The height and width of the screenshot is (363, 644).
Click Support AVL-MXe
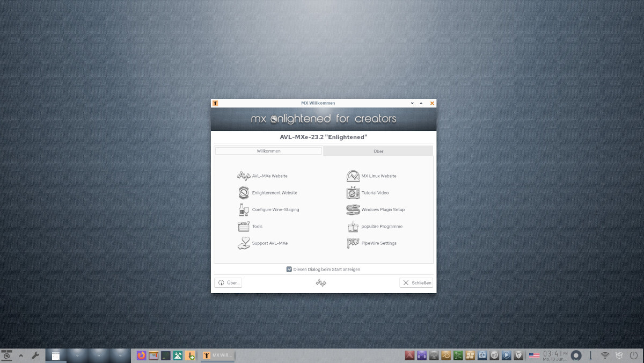click(262, 243)
